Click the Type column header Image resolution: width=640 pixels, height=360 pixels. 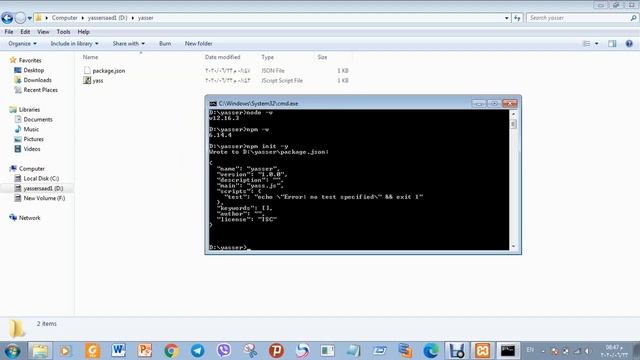point(267,57)
